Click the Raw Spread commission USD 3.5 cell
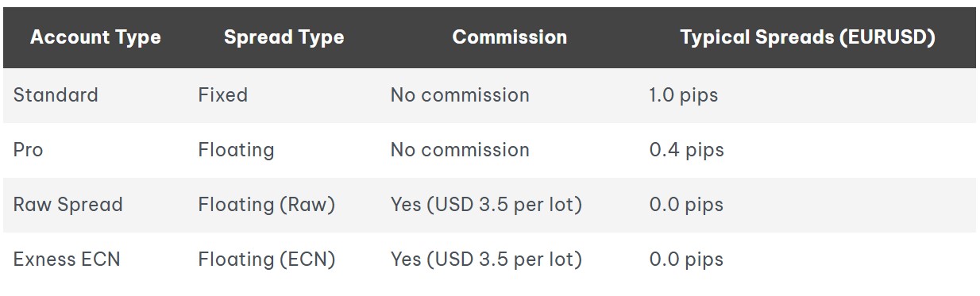This screenshot has height=296, width=980. coord(486,205)
